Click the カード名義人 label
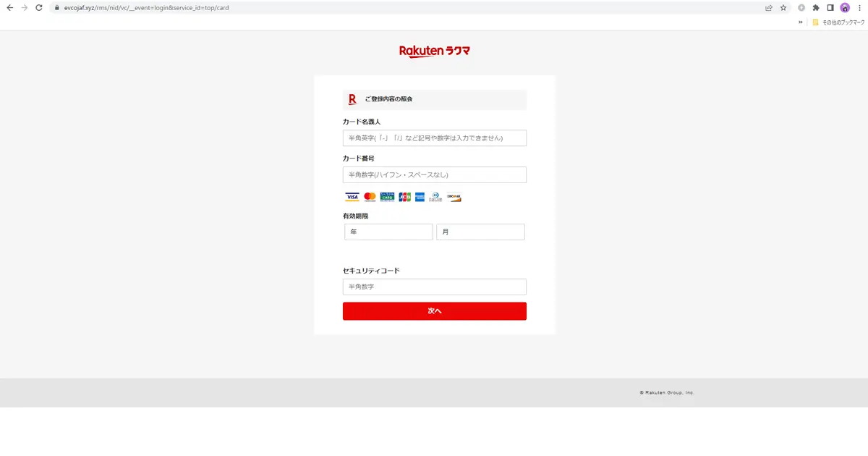 pos(362,122)
